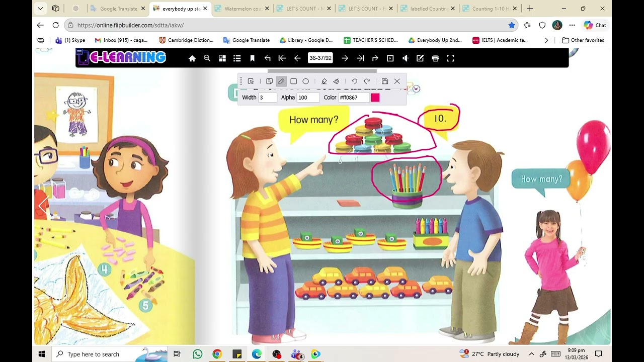Switch to the Watermelon counting tab
The image size is (644, 362).
coord(243,9)
